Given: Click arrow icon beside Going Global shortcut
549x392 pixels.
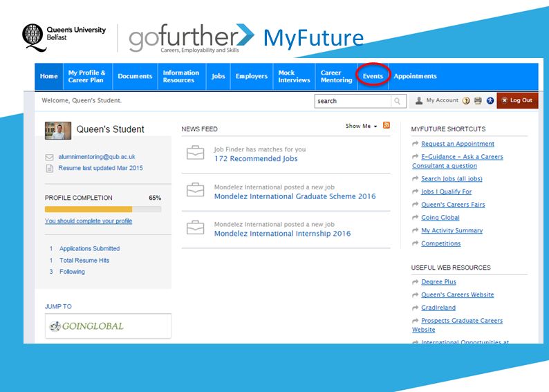Looking at the screenshot, I should pyautogui.click(x=416, y=217).
